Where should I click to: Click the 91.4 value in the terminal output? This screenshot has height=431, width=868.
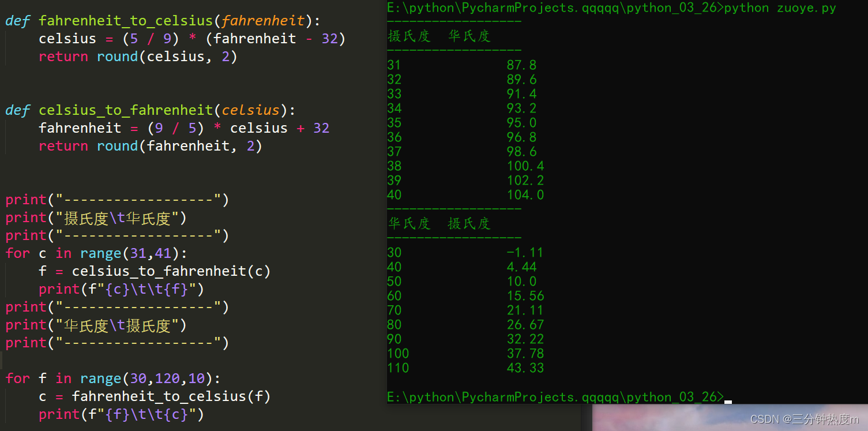tap(521, 94)
